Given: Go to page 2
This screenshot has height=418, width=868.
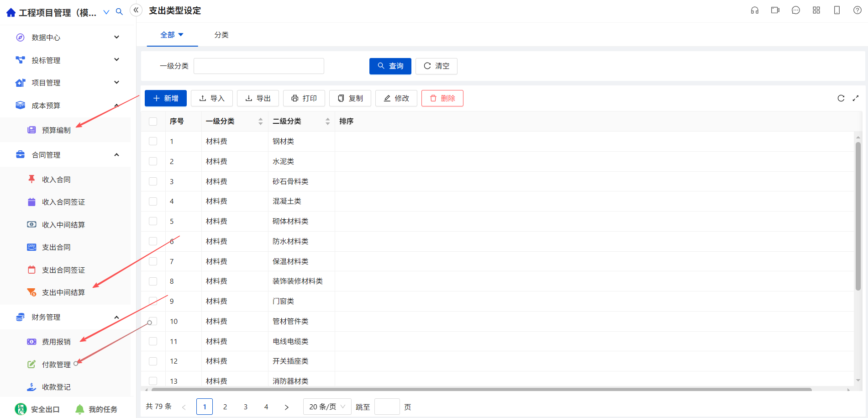Looking at the screenshot, I should (225, 407).
